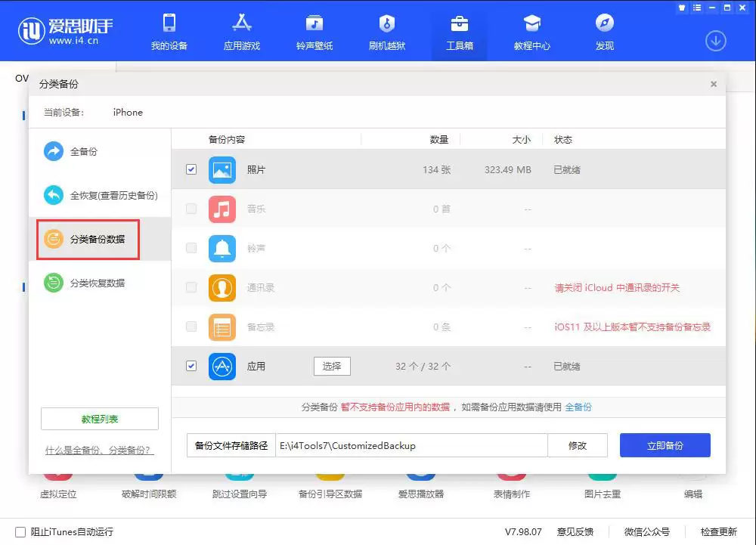This screenshot has width=756, height=545.
Task: Enable 阻止iTunes自动运行 checkbox
Action: tap(20, 532)
